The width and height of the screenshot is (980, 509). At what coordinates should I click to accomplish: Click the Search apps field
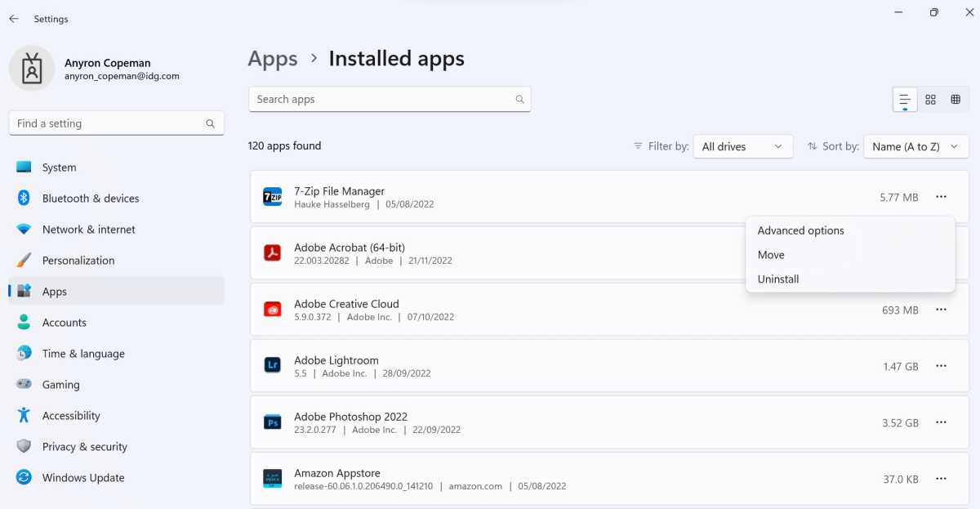pos(390,100)
